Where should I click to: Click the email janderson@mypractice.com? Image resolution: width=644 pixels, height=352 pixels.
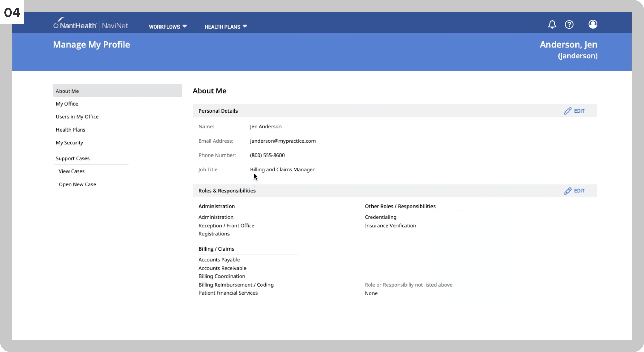283,141
